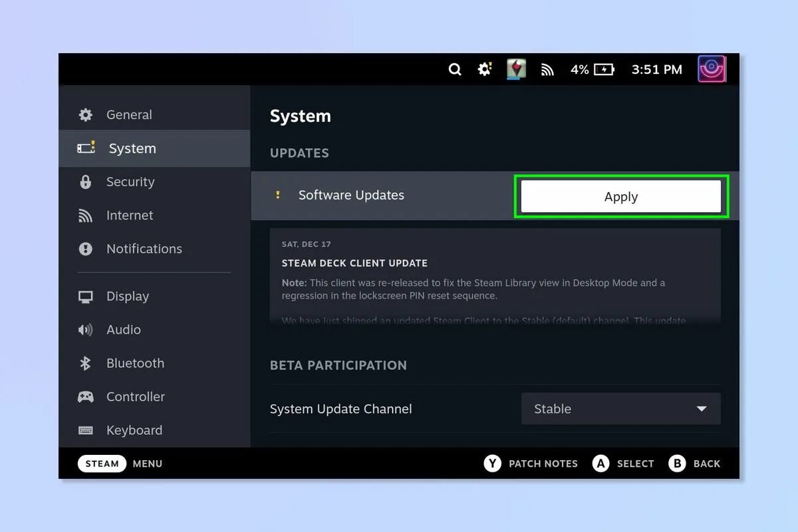The height and width of the screenshot is (532, 798).
Task: Open the settings gear with notification dot
Action: (x=485, y=69)
